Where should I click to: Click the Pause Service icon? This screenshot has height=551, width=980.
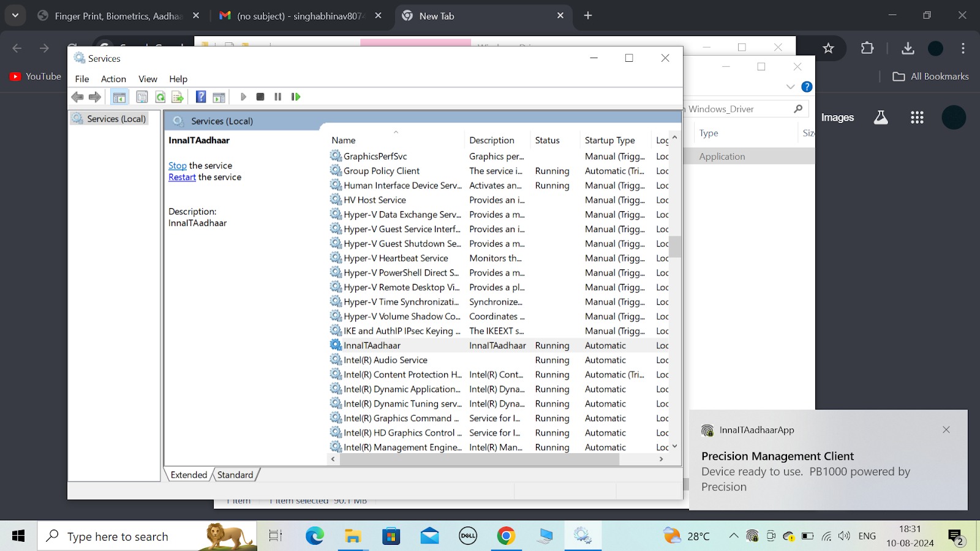point(278,97)
